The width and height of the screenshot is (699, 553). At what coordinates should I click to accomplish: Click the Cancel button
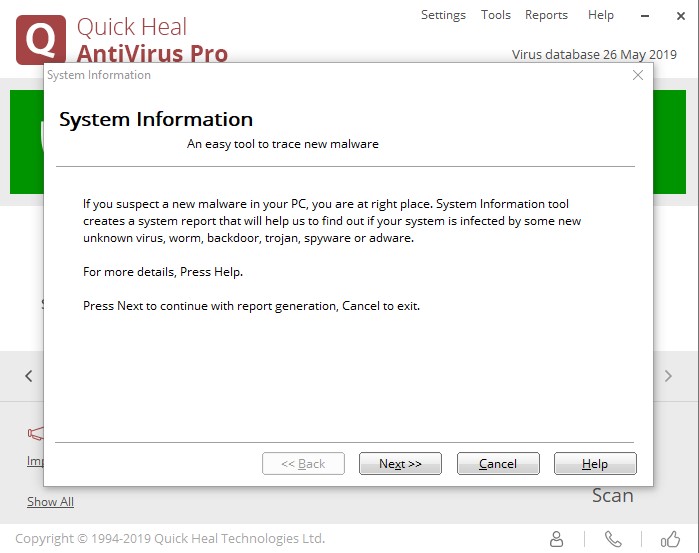point(498,463)
